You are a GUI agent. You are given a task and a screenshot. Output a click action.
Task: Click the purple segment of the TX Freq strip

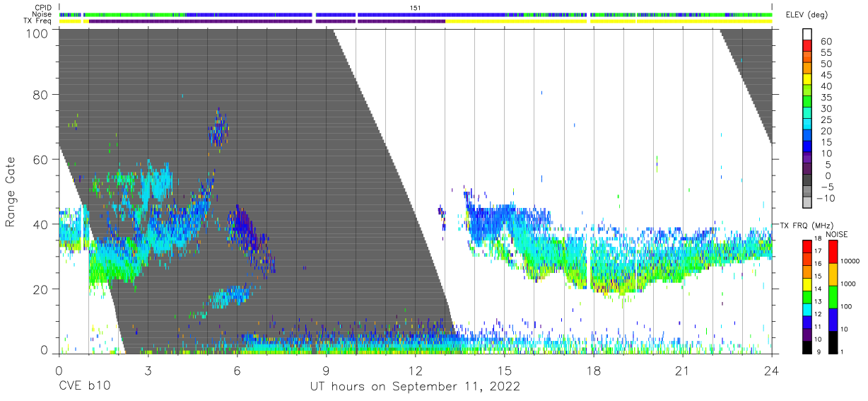[267, 21]
